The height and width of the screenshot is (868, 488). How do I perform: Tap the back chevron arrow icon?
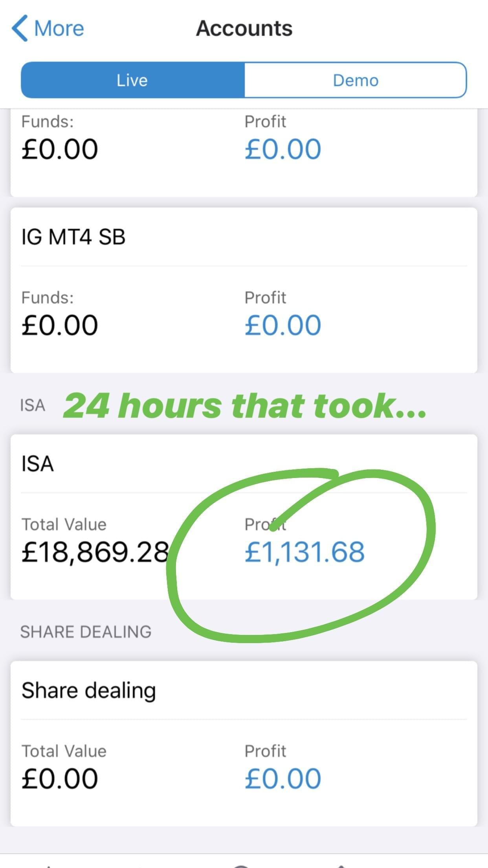[x=20, y=28]
